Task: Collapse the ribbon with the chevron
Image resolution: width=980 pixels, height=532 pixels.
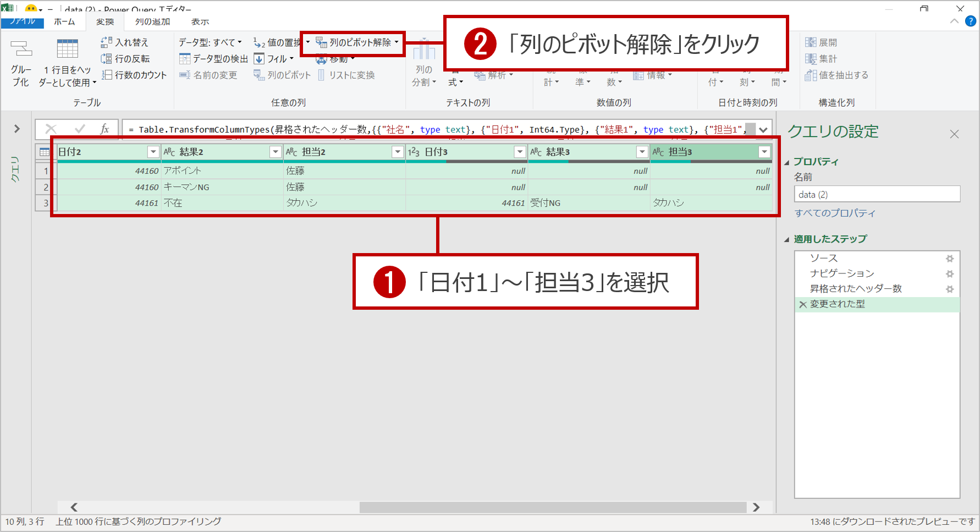Action: click(954, 21)
